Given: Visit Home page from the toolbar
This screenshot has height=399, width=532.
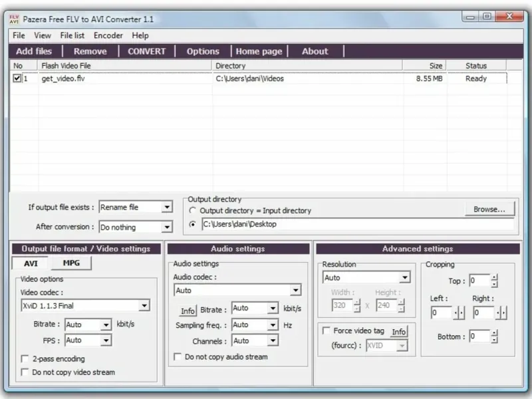Looking at the screenshot, I should click(x=259, y=51).
